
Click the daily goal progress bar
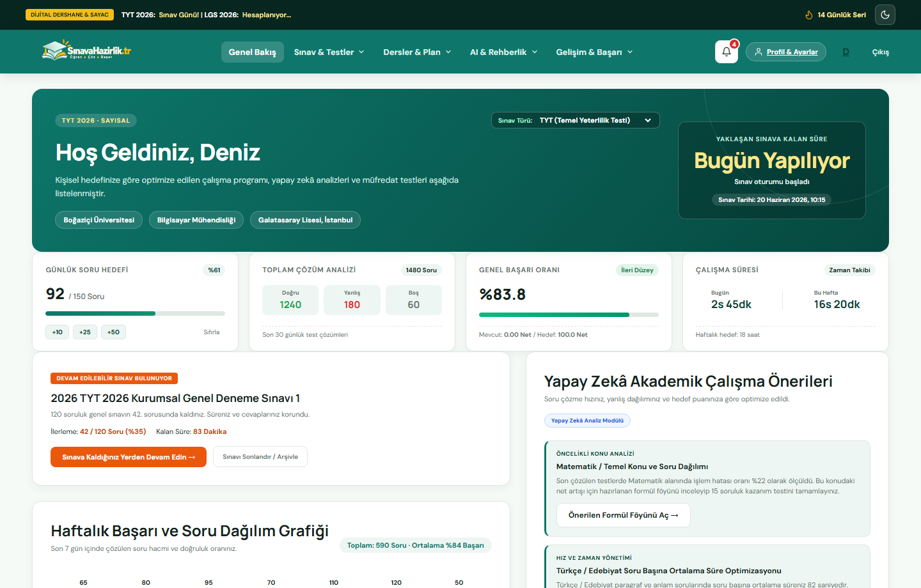pyautogui.click(x=135, y=313)
